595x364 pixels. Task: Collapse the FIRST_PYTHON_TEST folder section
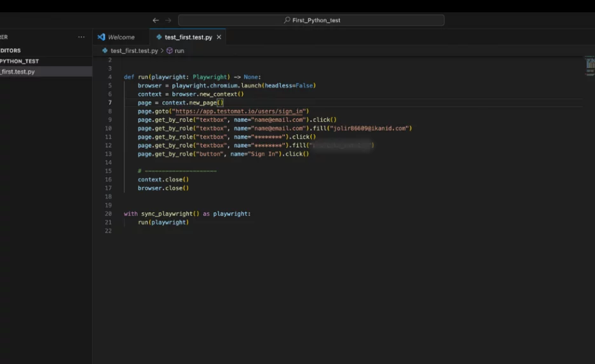coord(19,61)
